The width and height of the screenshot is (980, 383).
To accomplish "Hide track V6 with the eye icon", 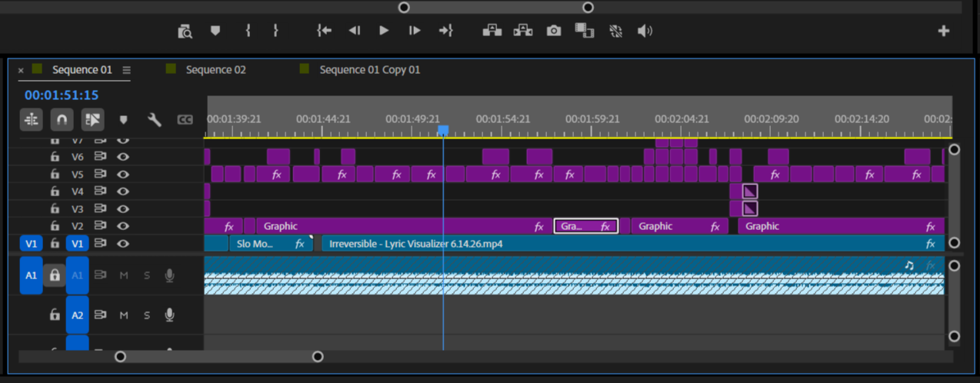I will click(x=123, y=157).
